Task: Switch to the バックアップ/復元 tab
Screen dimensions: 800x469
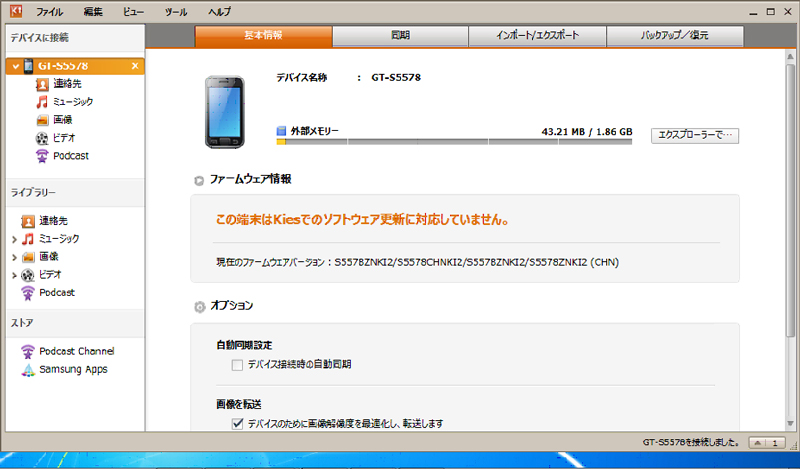Action: coord(674,36)
